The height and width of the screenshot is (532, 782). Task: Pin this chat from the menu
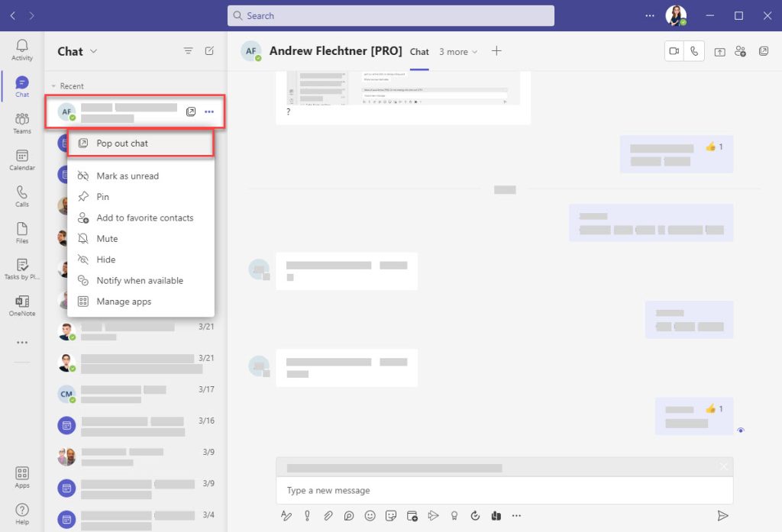141,197
